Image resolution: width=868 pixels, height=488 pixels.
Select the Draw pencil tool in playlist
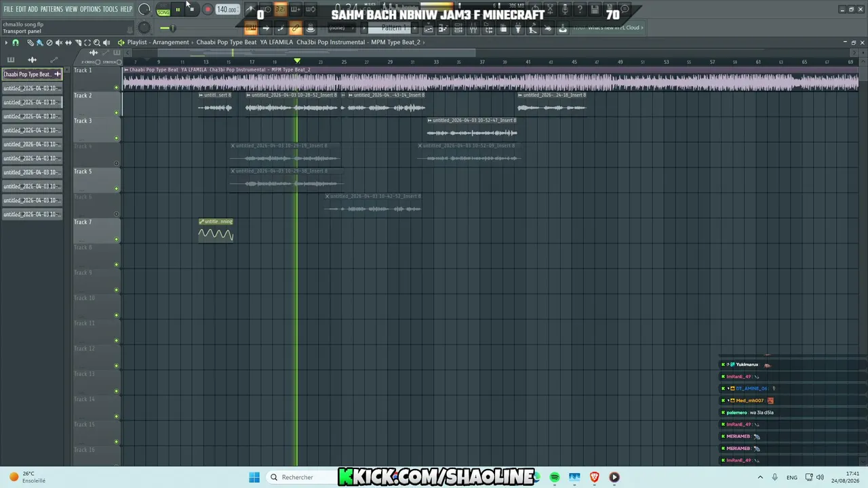click(31, 43)
